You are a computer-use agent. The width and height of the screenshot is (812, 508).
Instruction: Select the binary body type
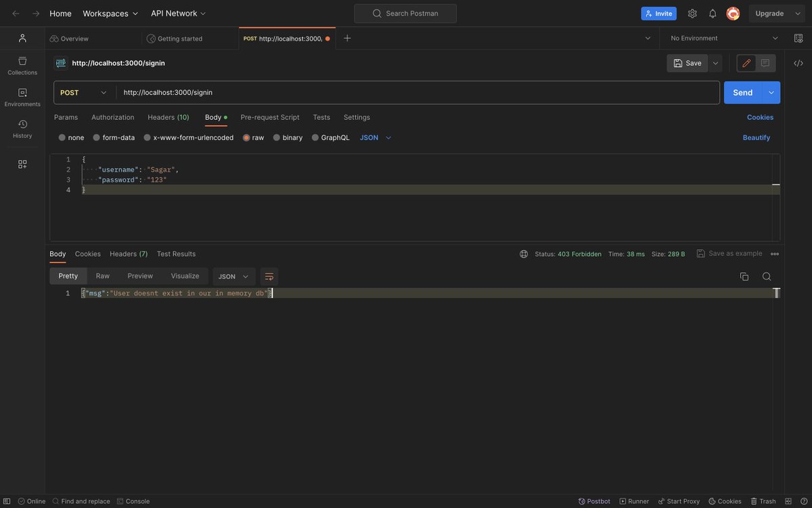click(x=288, y=137)
